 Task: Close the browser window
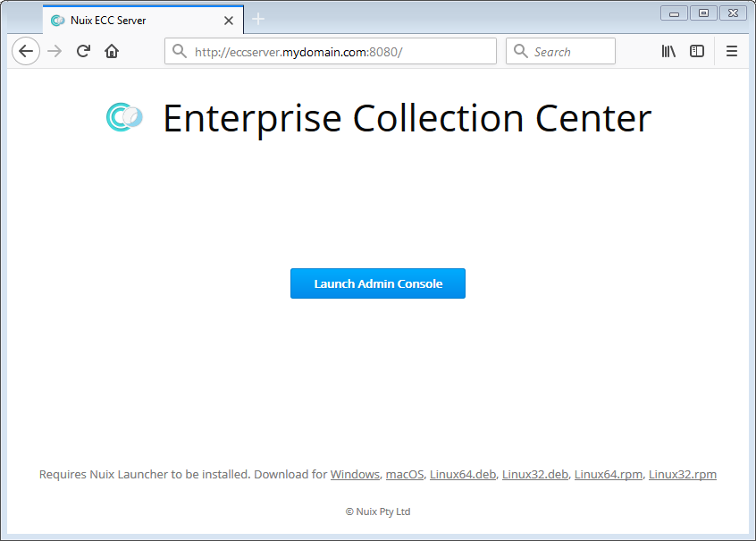(734, 13)
